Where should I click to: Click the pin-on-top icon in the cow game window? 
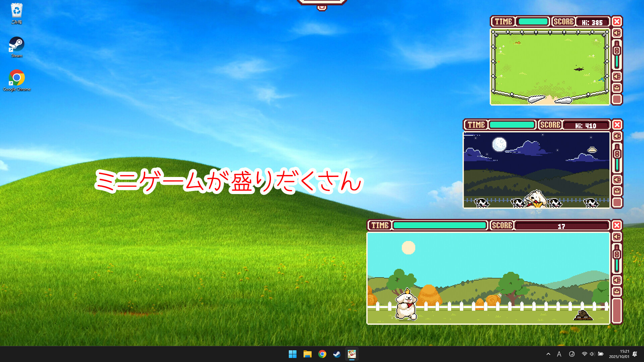[616, 191]
